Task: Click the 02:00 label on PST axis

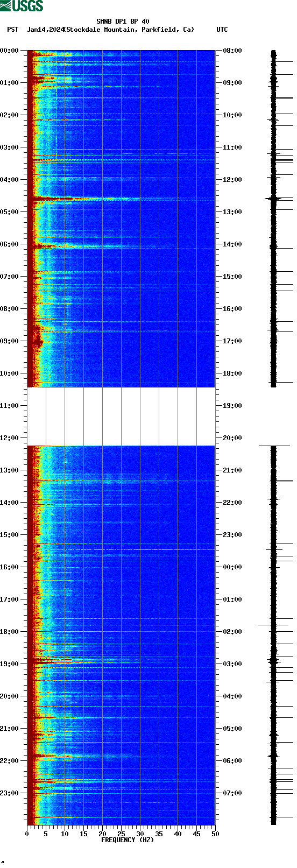Action: (x=10, y=115)
